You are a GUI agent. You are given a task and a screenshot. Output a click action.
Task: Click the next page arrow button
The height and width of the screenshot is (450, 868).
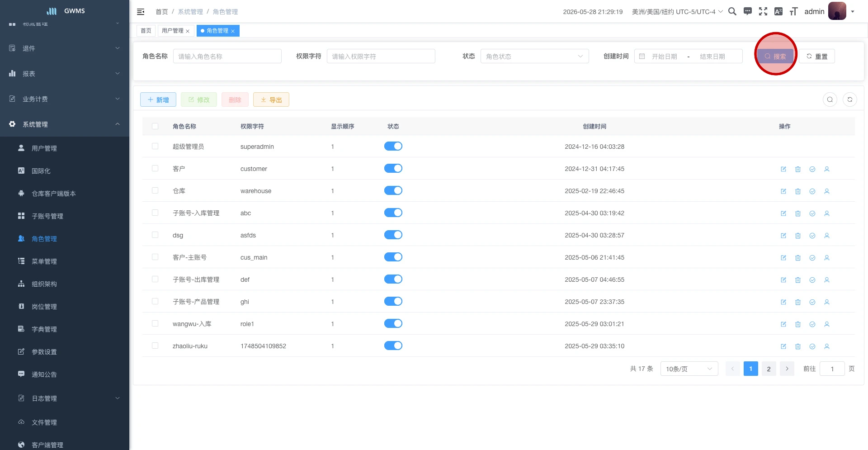[x=787, y=369]
